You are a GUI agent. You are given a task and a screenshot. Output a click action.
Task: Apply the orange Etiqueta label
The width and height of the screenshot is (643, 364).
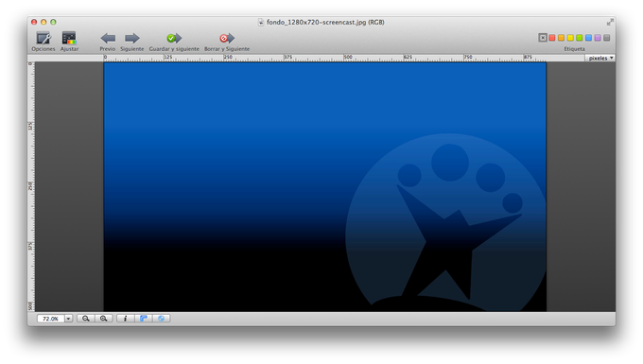click(561, 38)
